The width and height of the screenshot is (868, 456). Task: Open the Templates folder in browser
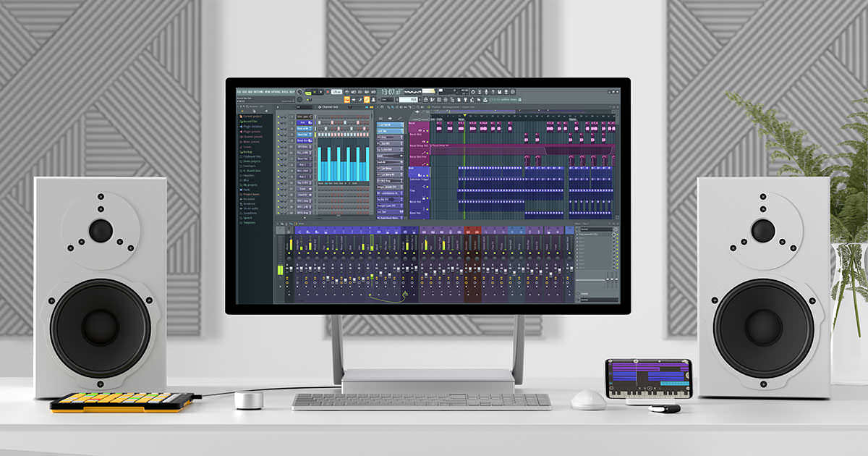pos(249,223)
